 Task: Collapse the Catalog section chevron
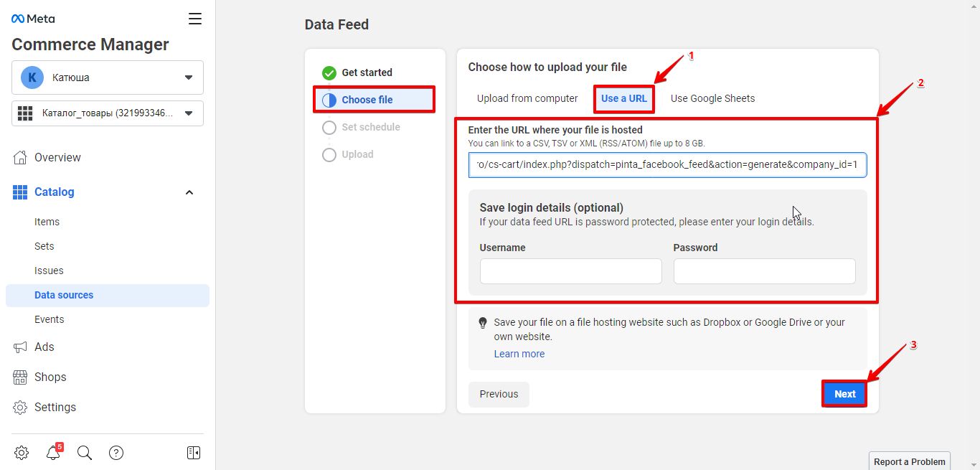click(x=189, y=192)
